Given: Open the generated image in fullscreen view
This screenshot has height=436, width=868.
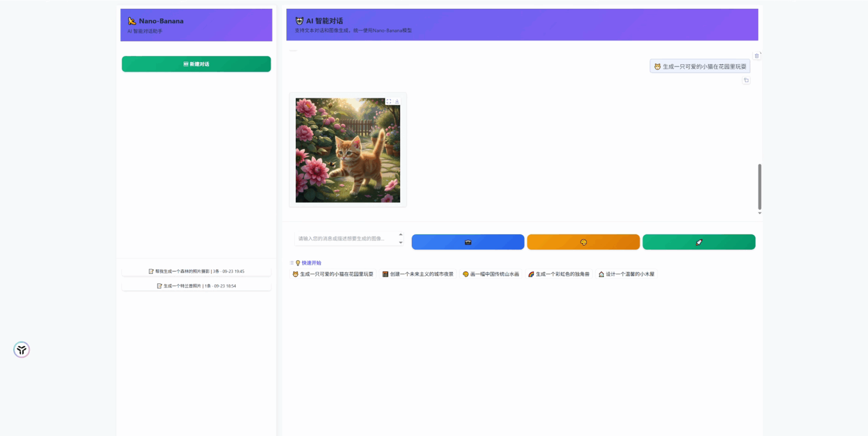Looking at the screenshot, I should 389,101.
